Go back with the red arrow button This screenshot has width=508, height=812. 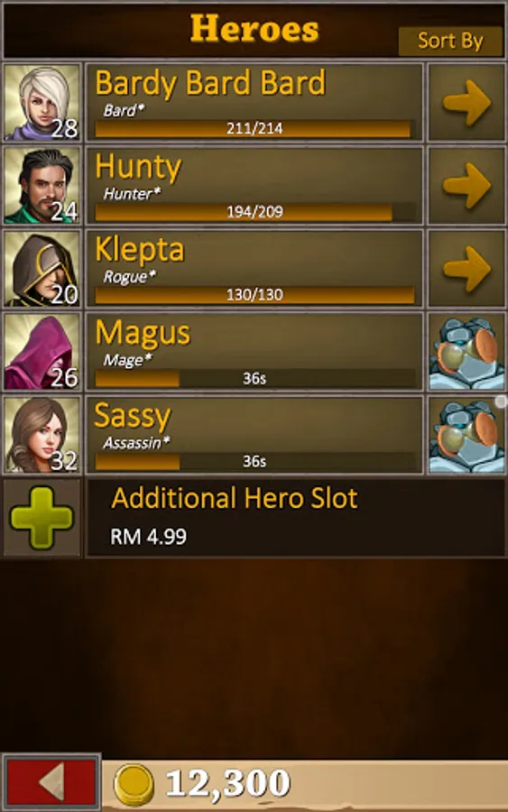[51, 782]
